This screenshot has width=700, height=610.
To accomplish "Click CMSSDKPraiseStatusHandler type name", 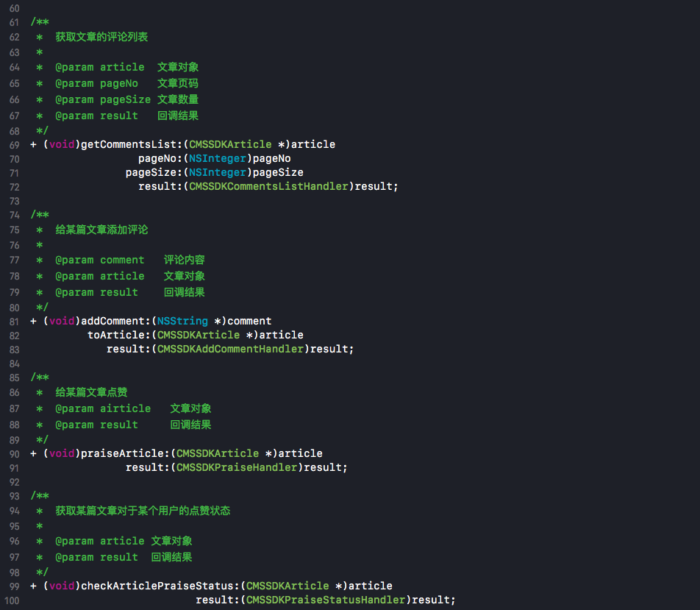I will [x=326, y=599].
